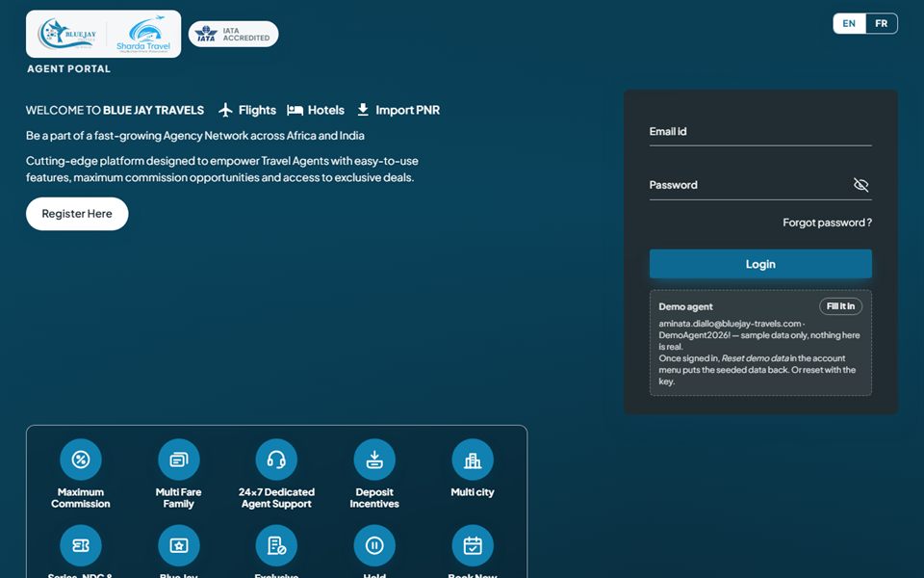
Task: Switch language to EN
Action: [849, 23]
